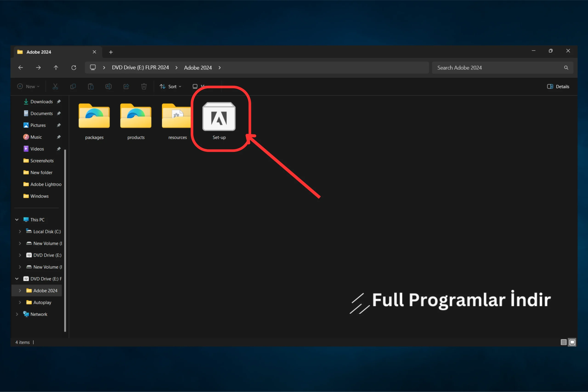Go forward in navigation history
This screenshot has width=588, height=392.
tap(38, 68)
